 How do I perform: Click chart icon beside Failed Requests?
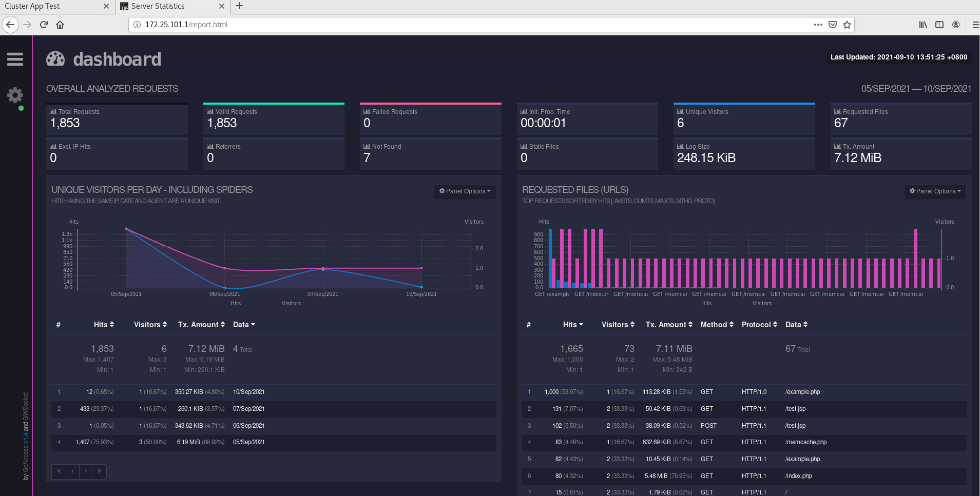pos(367,111)
